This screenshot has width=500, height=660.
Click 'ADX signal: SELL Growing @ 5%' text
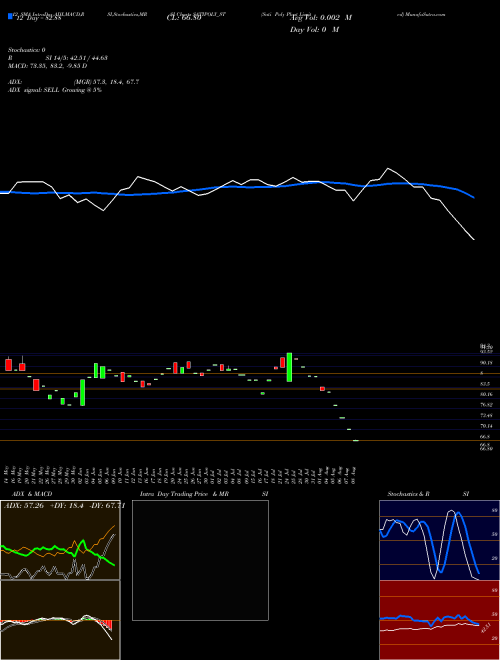(55, 90)
